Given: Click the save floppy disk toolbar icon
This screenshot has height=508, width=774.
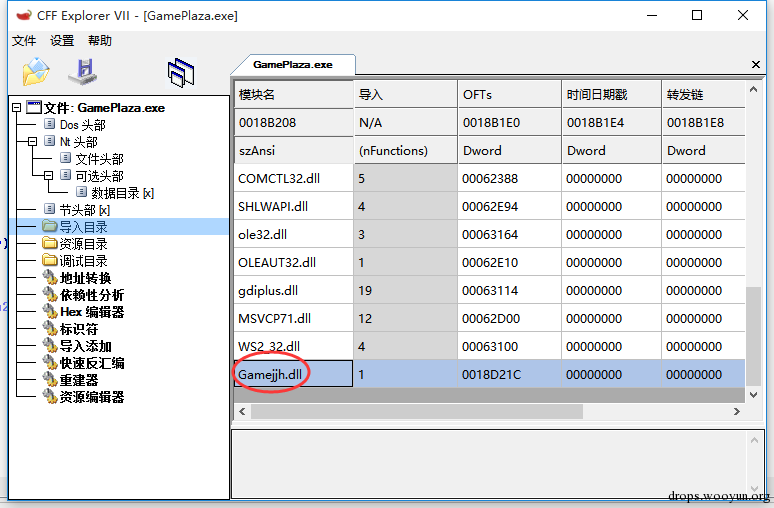Looking at the screenshot, I should 83,72.
